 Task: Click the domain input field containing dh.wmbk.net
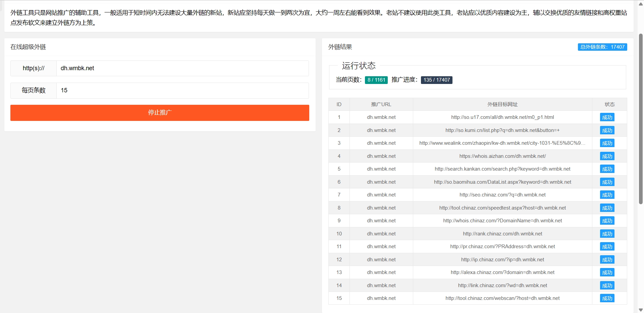pos(182,68)
